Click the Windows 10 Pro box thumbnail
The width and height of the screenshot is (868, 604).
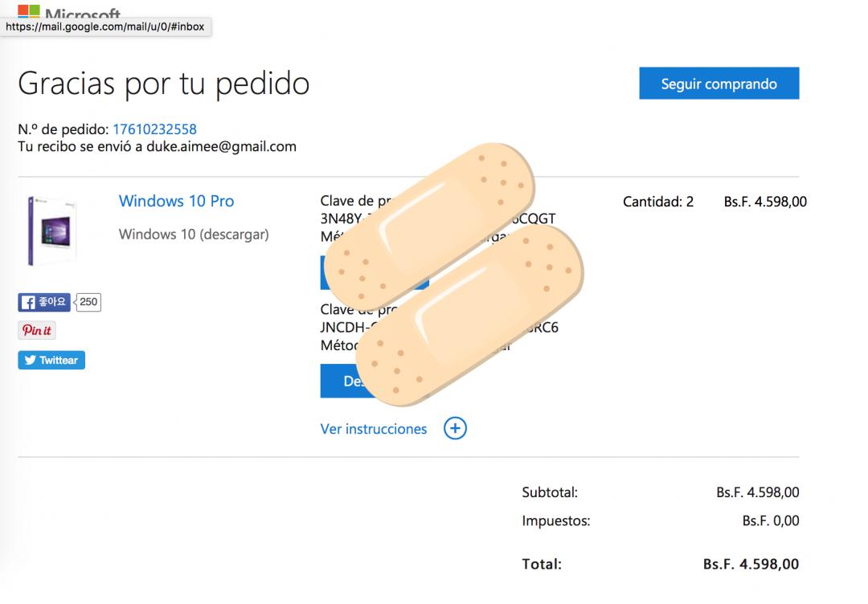click(x=52, y=231)
